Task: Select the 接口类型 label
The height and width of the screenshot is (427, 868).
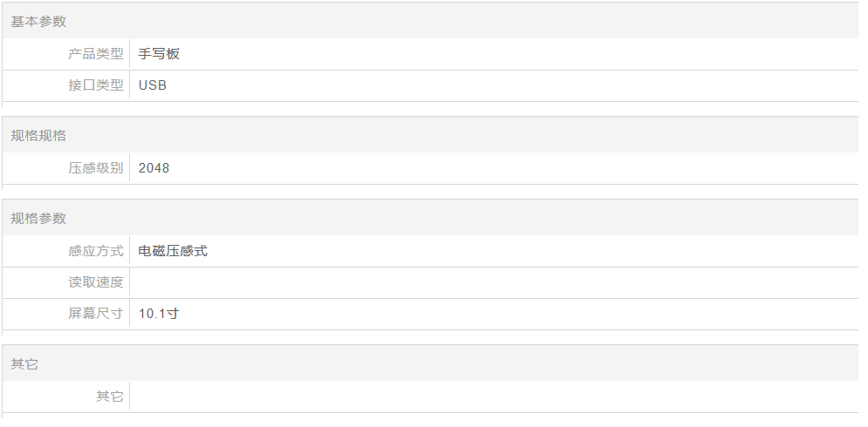Action: click(x=96, y=85)
